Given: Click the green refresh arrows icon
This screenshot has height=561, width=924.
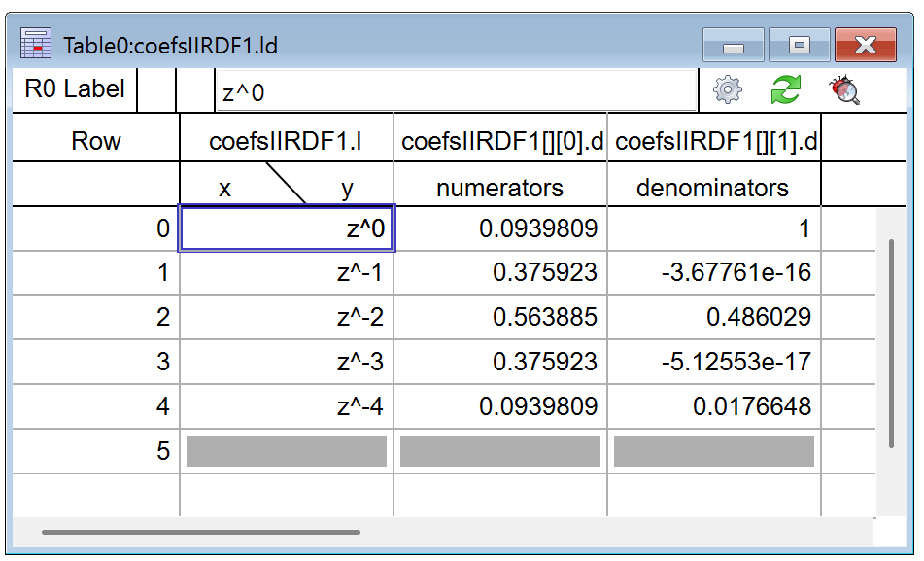Looking at the screenshot, I should tap(785, 90).
